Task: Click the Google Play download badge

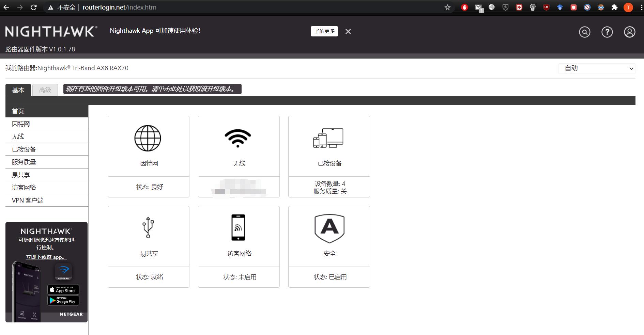Action: pos(63,301)
